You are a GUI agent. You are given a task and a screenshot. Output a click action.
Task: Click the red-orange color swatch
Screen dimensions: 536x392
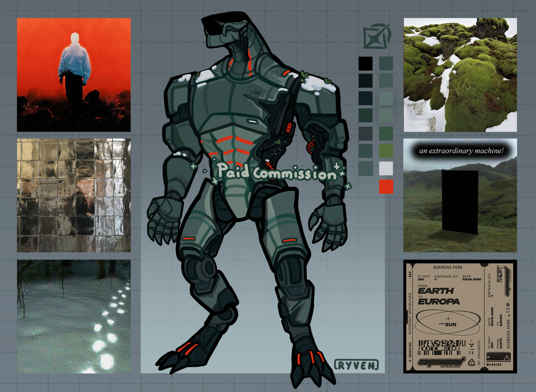click(x=386, y=186)
